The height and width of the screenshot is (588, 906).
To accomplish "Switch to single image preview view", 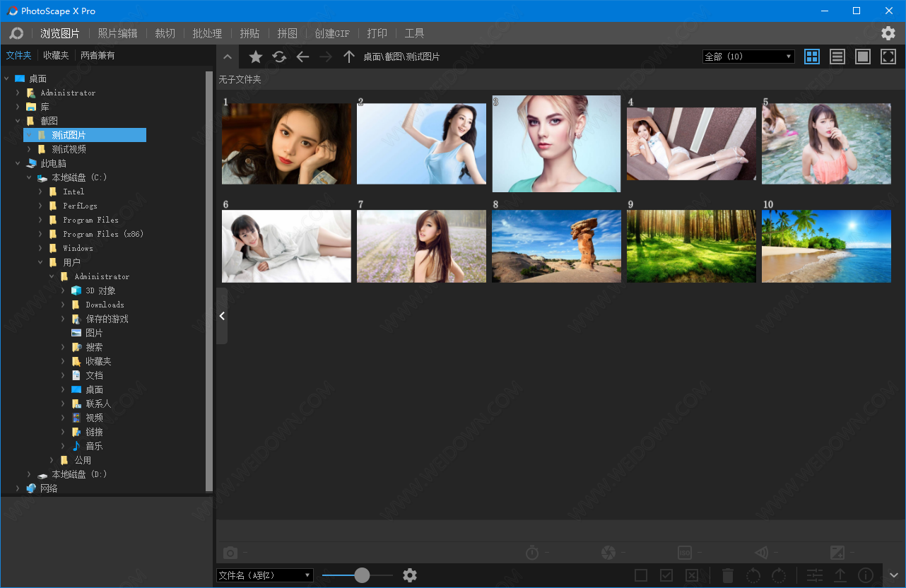I will [x=863, y=57].
